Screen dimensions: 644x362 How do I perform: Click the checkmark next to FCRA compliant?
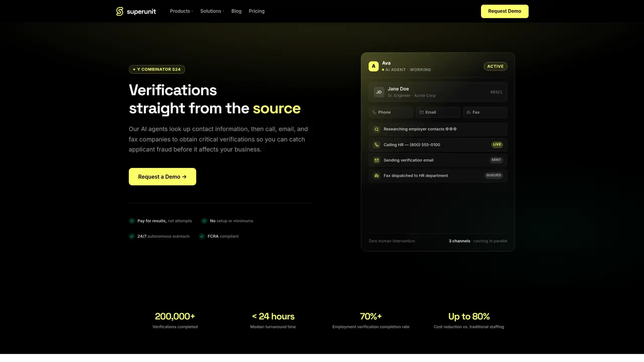[x=202, y=236]
